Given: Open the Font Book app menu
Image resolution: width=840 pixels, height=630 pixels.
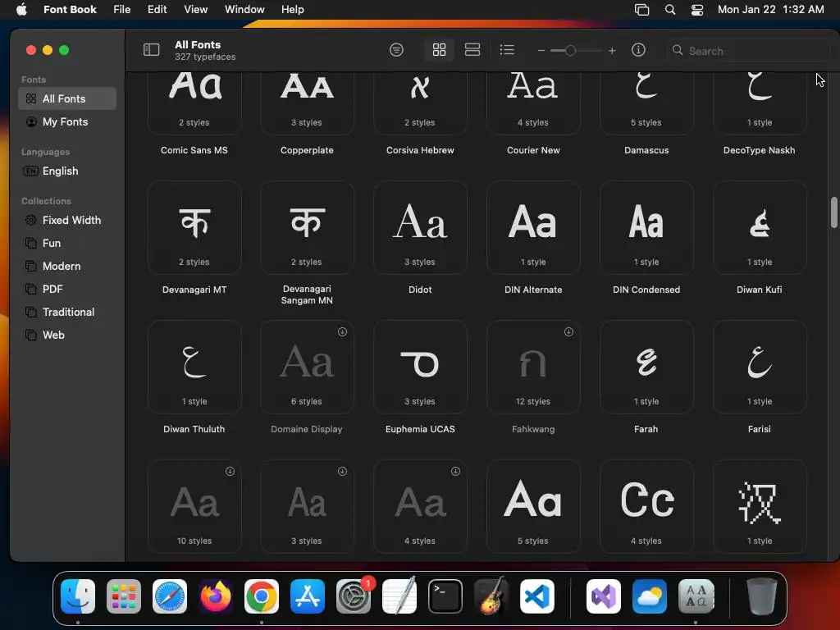Looking at the screenshot, I should [70, 9].
